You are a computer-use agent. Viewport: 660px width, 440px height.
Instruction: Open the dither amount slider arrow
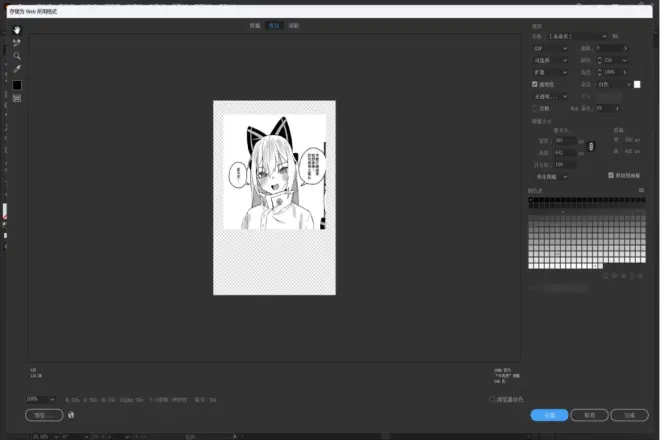click(625, 72)
